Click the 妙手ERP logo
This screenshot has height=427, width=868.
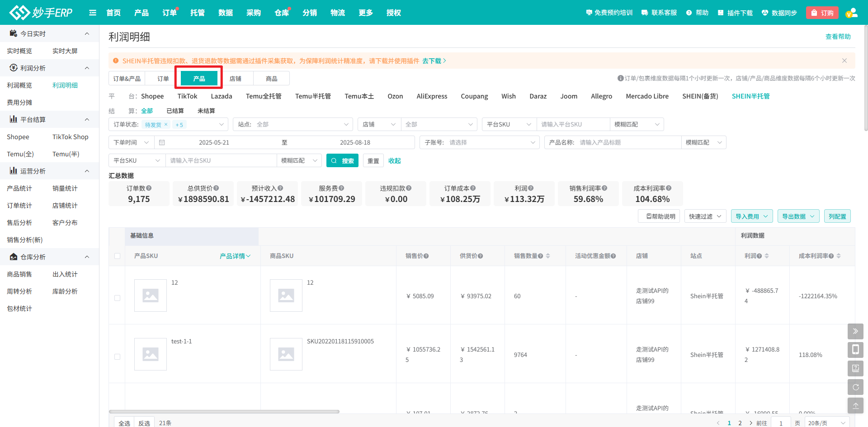click(41, 12)
